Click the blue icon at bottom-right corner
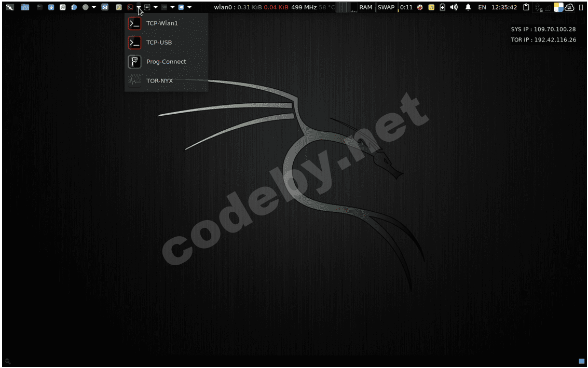This screenshot has height=368, width=588. (582, 362)
